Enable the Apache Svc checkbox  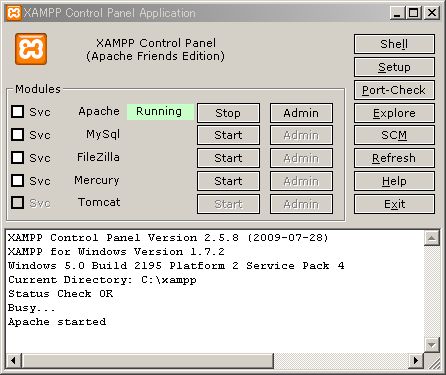pyautogui.click(x=17, y=112)
